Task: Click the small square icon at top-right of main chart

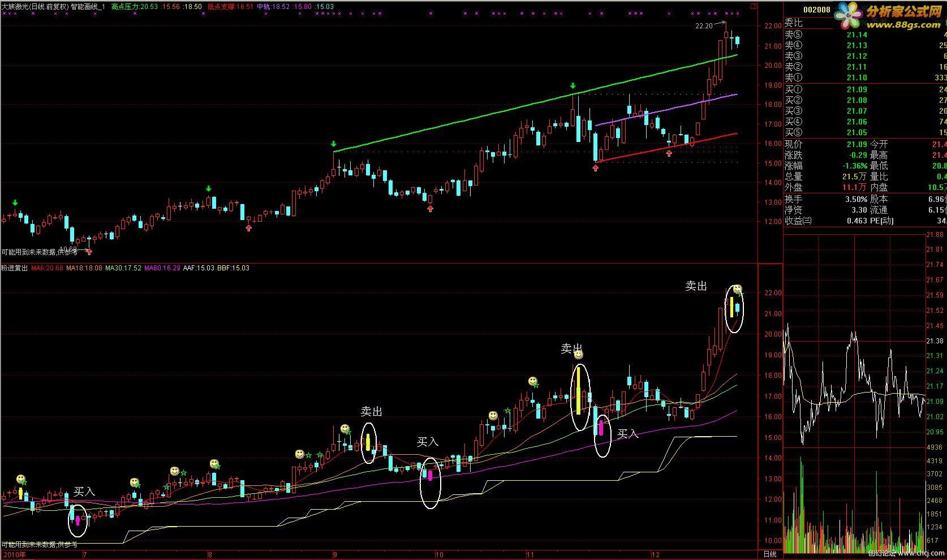Action: (753, 7)
